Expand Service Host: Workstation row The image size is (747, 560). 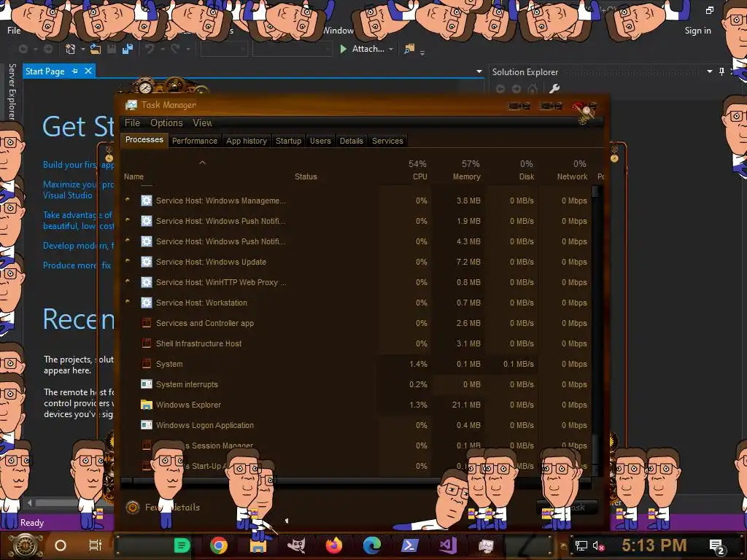coord(127,301)
